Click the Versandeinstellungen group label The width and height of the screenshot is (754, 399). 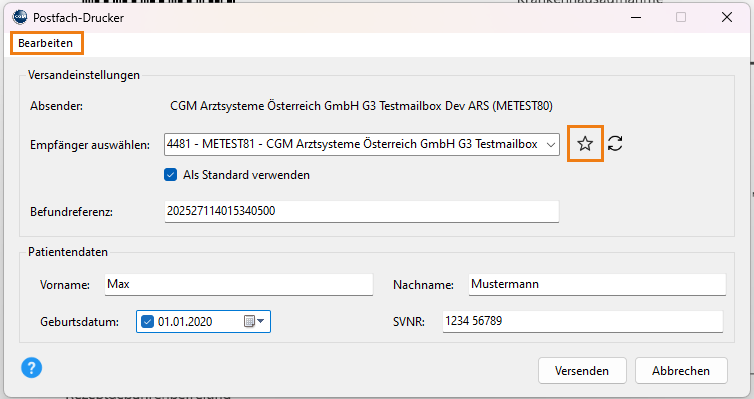coord(84,75)
